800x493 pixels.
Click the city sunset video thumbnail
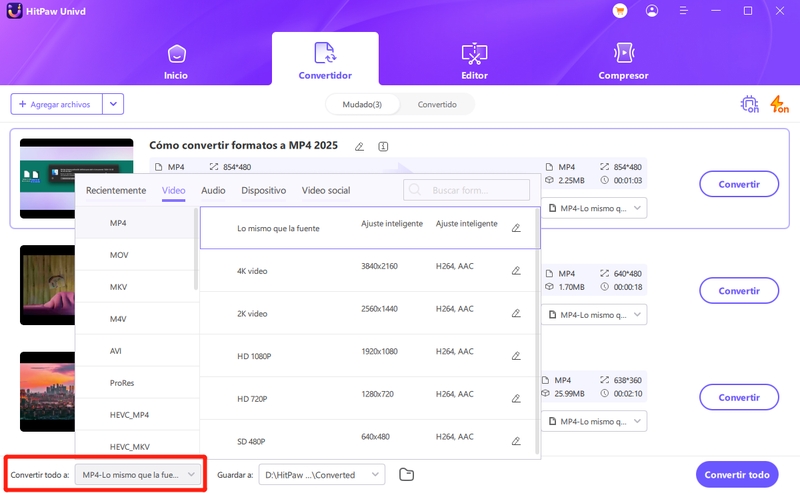click(x=47, y=391)
